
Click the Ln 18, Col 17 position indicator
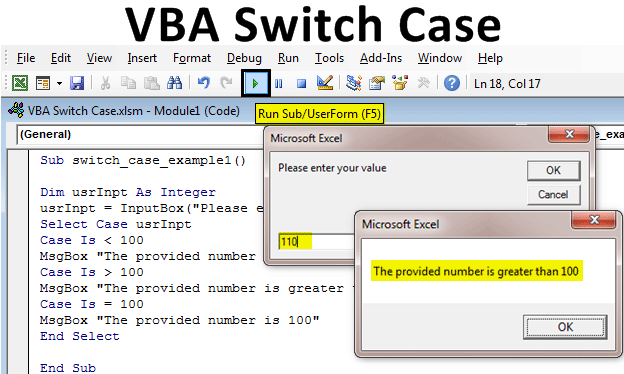[x=507, y=84]
